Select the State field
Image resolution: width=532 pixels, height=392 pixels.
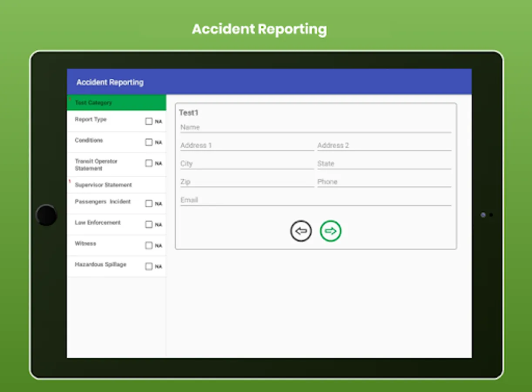pos(384,164)
